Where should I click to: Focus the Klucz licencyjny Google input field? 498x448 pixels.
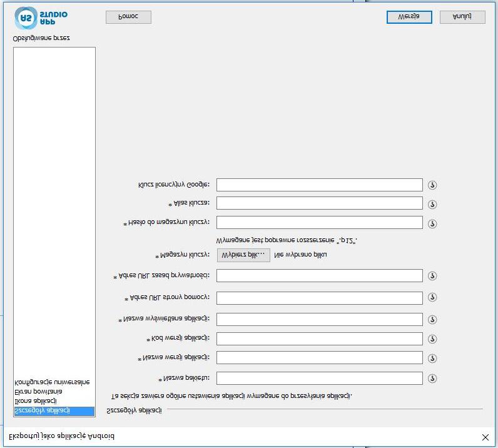(320, 185)
